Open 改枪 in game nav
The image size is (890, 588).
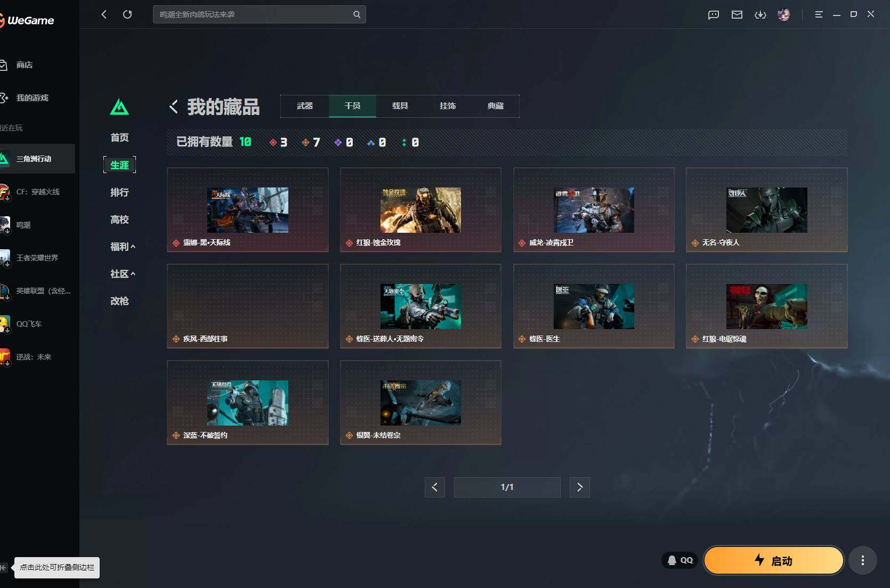[119, 301]
